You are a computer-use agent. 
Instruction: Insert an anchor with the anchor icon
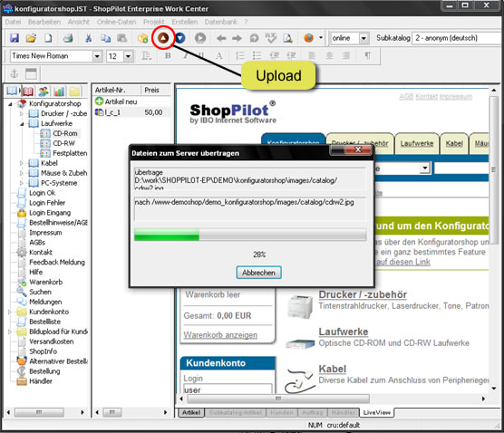[x=15, y=73]
